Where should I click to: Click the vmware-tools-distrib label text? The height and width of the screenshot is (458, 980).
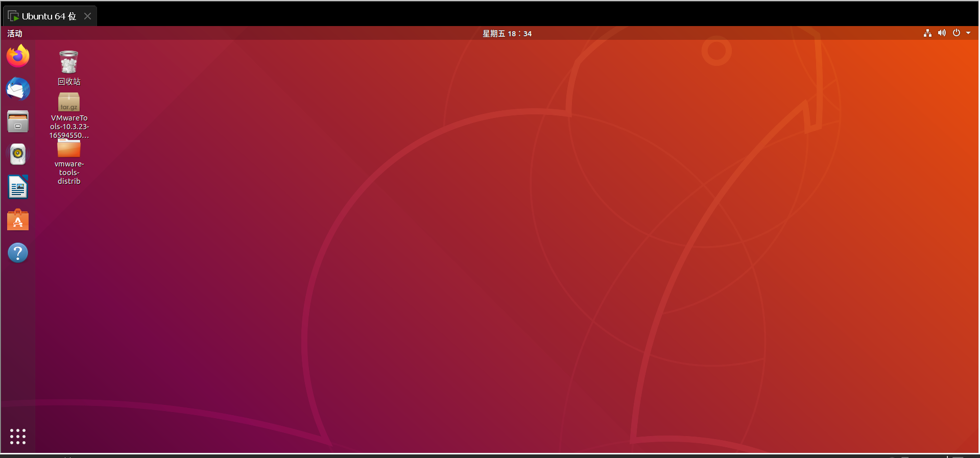point(69,173)
